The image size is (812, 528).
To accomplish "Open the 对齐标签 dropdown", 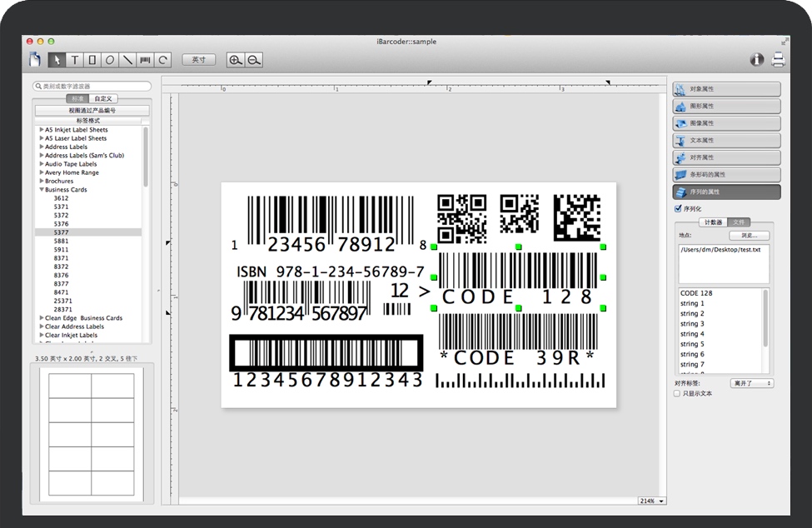I will pos(751,383).
